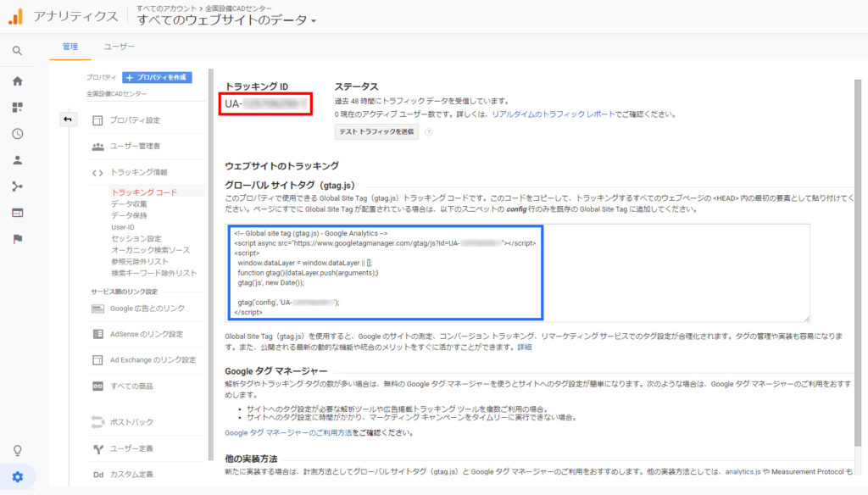Screen dimensions: 868x495
Task: Open the リアルタイムのトラフィック レポート link
Action: 553,114
